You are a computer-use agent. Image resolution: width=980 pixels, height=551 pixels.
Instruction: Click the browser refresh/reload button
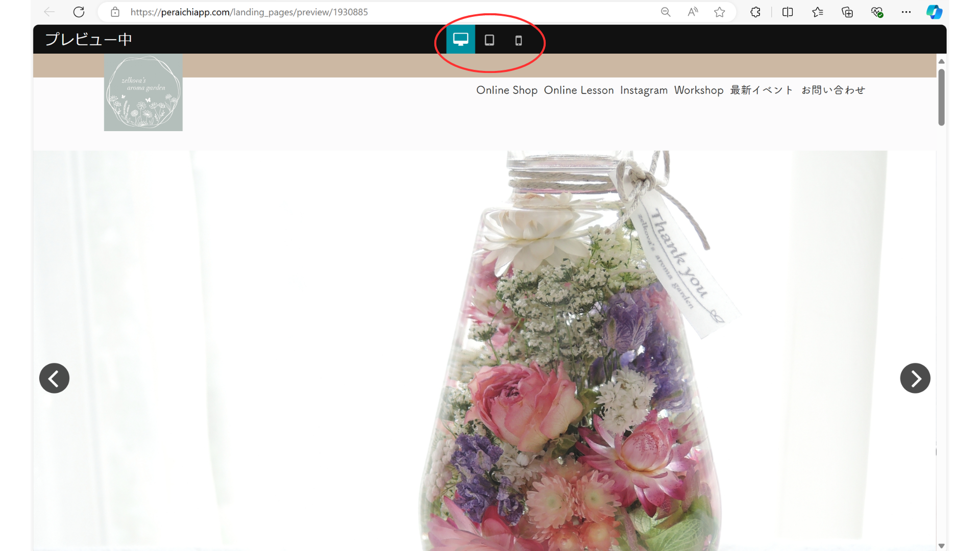tap(79, 11)
